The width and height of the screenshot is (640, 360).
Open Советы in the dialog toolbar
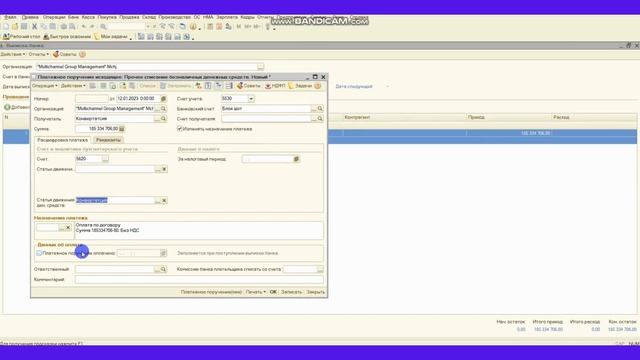(249, 86)
